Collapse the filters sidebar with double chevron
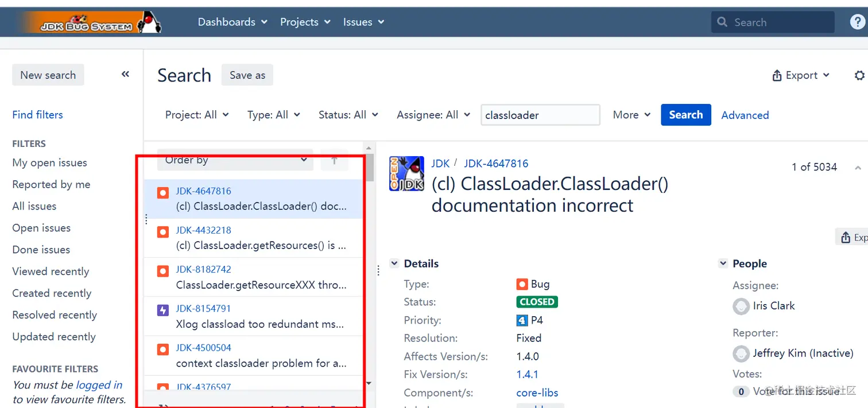Viewport: 868px width, 408px height. [125, 75]
